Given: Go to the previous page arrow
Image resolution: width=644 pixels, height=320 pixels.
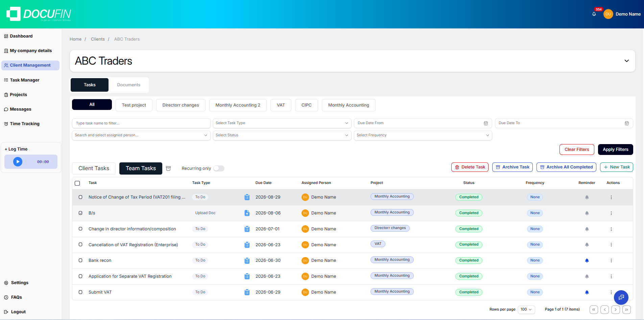Looking at the screenshot, I should [x=605, y=310].
